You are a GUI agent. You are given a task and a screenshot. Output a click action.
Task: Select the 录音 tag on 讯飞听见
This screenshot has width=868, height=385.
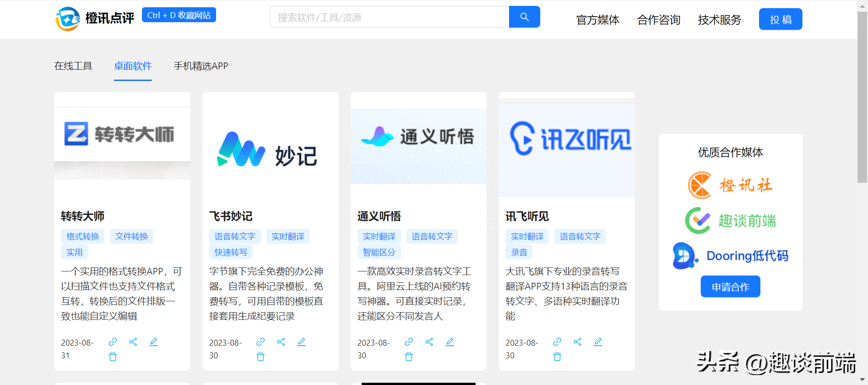(519, 252)
